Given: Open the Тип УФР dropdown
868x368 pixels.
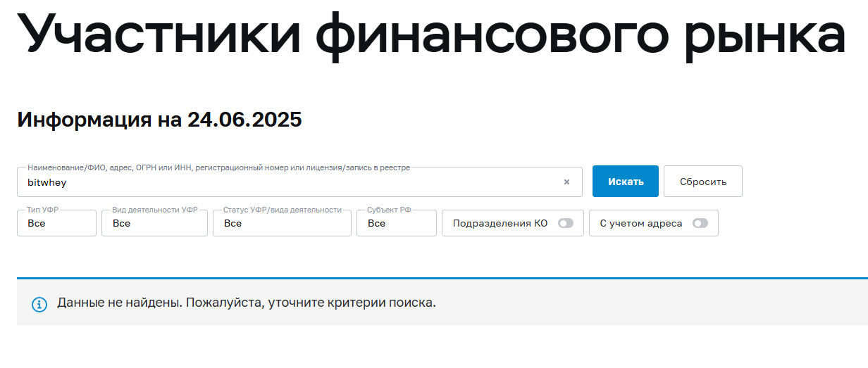Looking at the screenshot, I should coord(56,223).
